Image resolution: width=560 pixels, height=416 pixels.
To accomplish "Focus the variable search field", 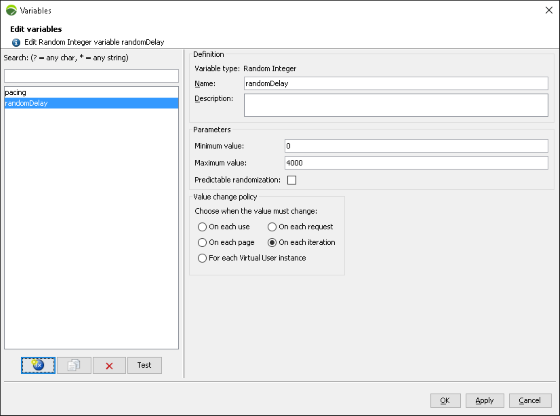I will point(91,76).
